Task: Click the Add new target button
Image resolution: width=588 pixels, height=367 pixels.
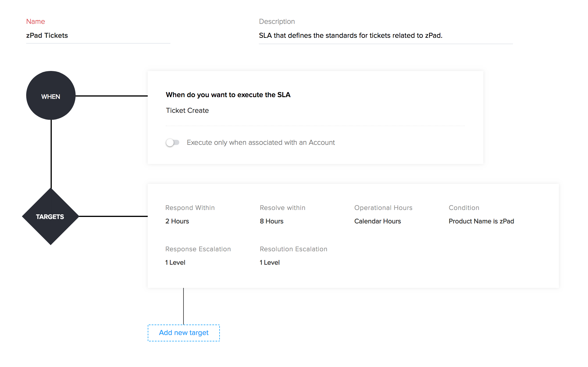Action: (183, 333)
